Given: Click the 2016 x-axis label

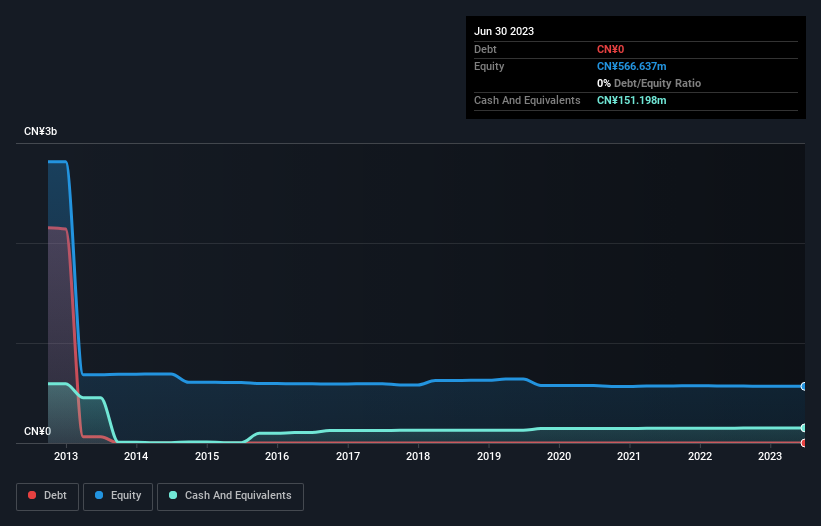Looking at the screenshot, I should coord(277,456).
